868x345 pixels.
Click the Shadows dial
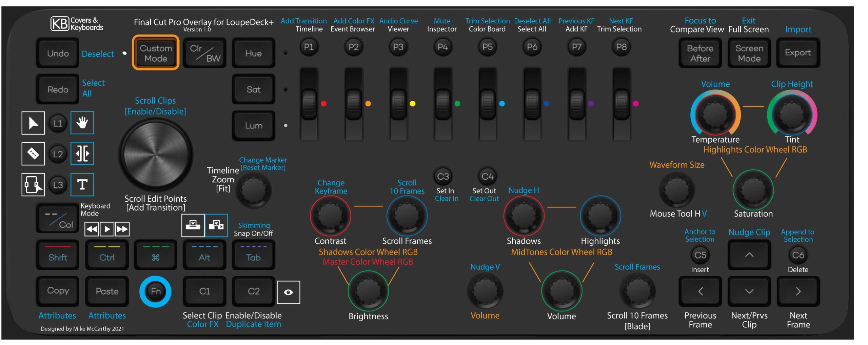point(524,216)
